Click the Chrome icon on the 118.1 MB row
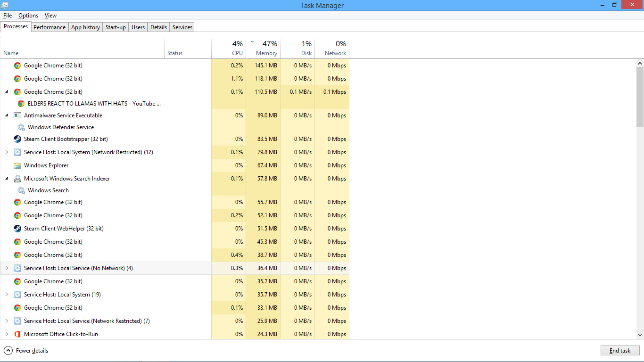The image size is (644, 362). click(17, 79)
